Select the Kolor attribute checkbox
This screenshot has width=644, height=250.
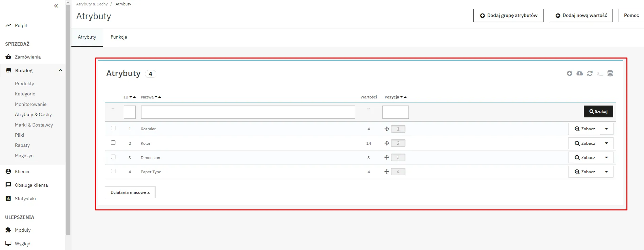tap(113, 143)
